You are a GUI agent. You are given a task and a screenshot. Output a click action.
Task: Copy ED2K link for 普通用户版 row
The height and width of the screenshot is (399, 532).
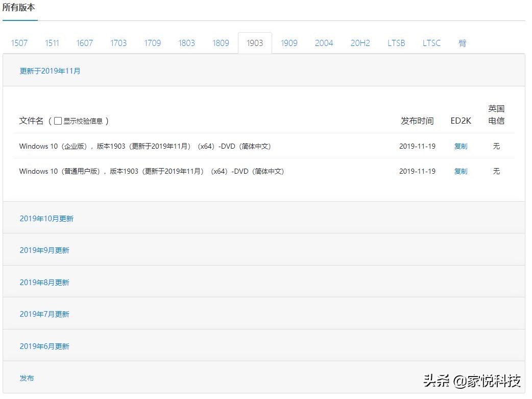(x=461, y=171)
